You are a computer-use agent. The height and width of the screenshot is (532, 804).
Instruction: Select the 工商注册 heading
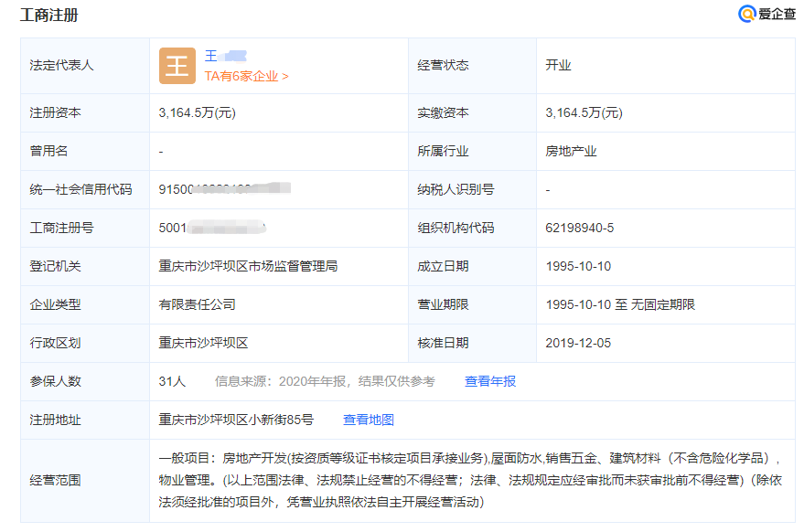pyautogui.click(x=49, y=16)
